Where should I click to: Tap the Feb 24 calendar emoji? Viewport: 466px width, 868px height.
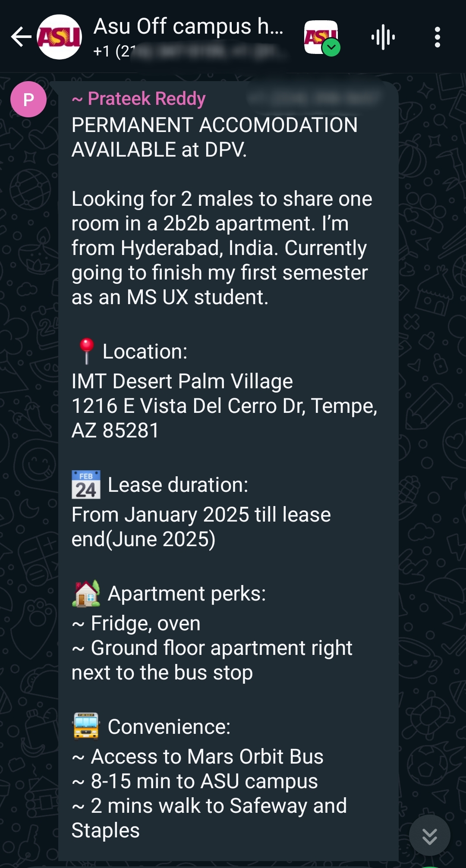pos(86,484)
